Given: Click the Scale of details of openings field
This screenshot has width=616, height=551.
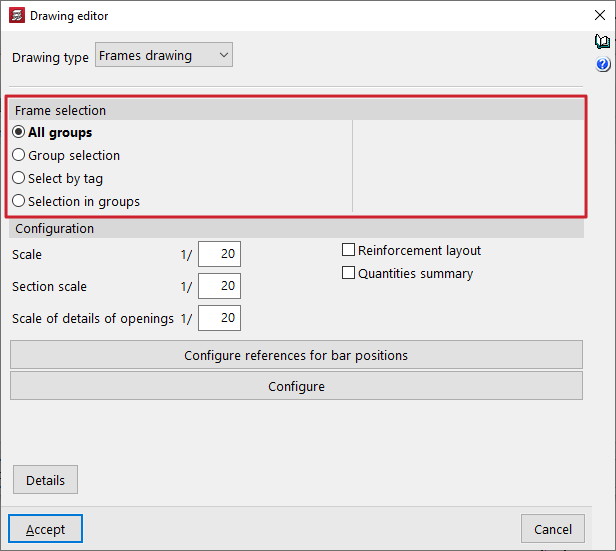Looking at the screenshot, I should (219, 318).
